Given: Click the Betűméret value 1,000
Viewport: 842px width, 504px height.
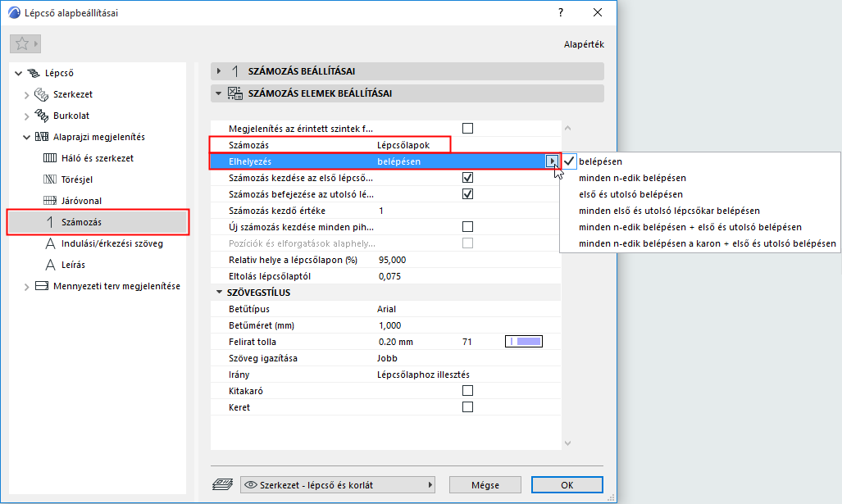Looking at the screenshot, I should coord(390,325).
